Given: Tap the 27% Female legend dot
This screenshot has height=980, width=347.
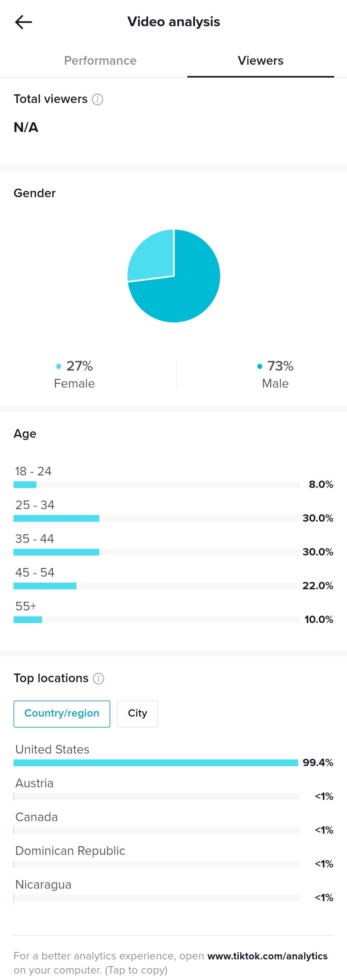Looking at the screenshot, I should pos(58,366).
